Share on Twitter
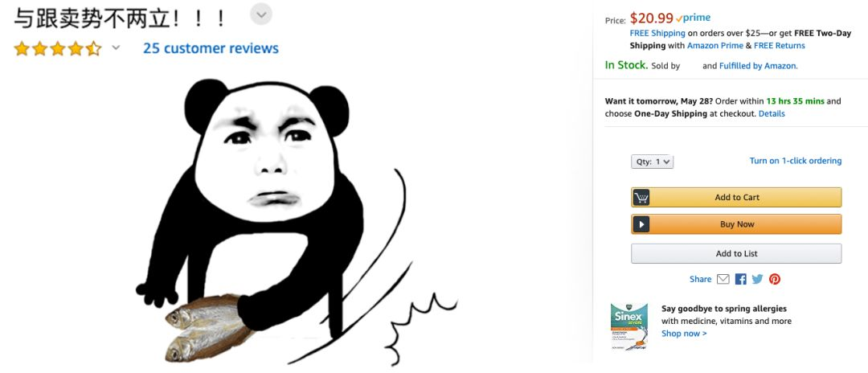Viewport: 868px width, 373px height. click(757, 279)
